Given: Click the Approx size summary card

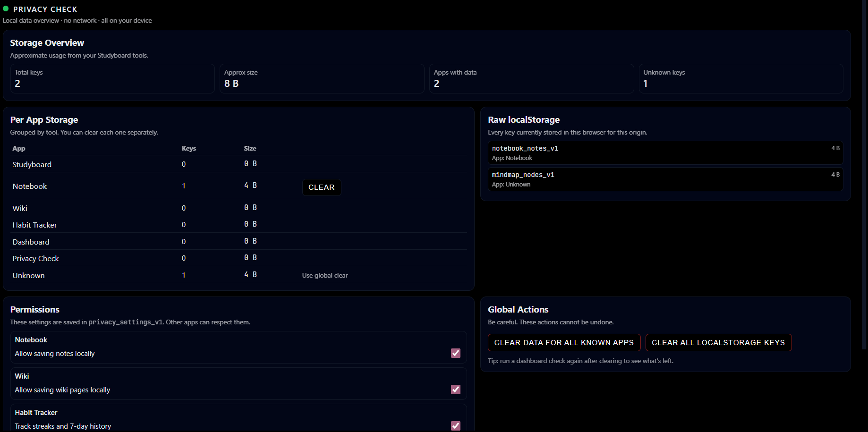Looking at the screenshot, I should pos(322,79).
